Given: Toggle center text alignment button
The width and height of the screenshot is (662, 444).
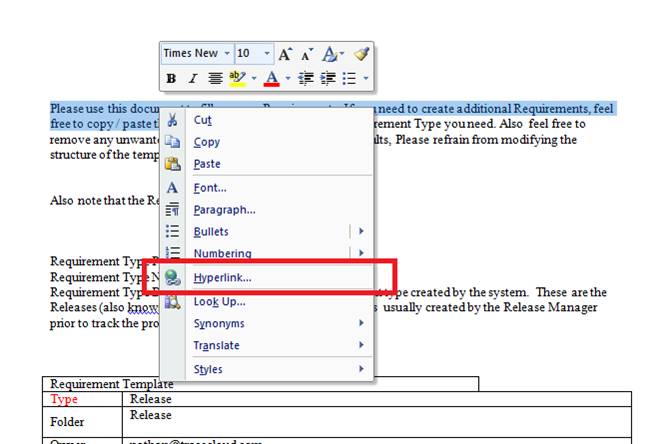Looking at the screenshot, I should [215, 78].
